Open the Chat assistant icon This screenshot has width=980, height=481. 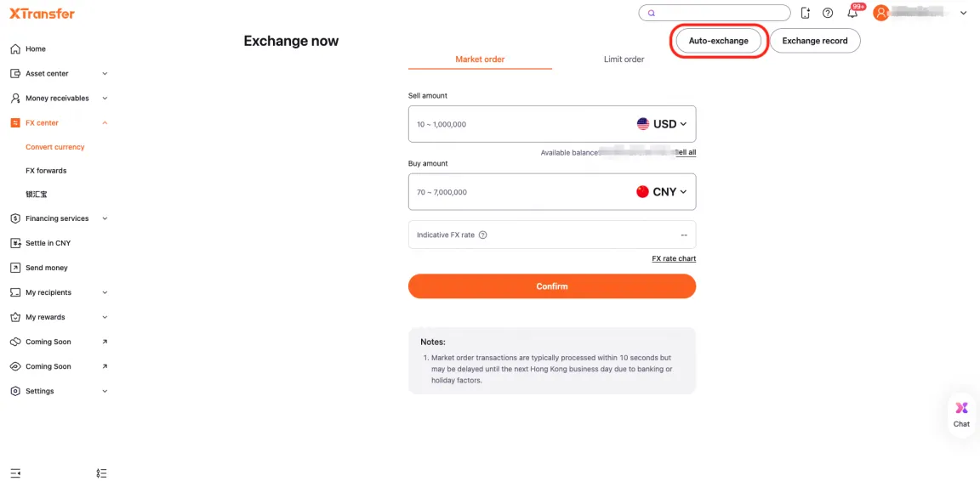pyautogui.click(x=961, y=413)
